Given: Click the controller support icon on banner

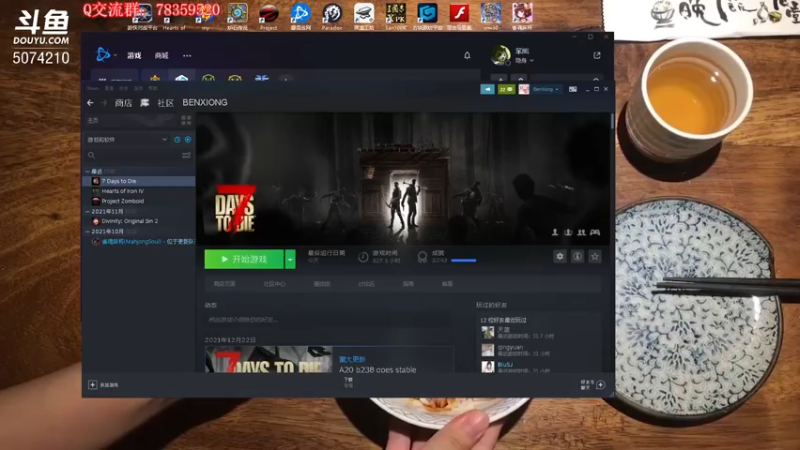Looking at the screenshot, I should click(595, 233).
